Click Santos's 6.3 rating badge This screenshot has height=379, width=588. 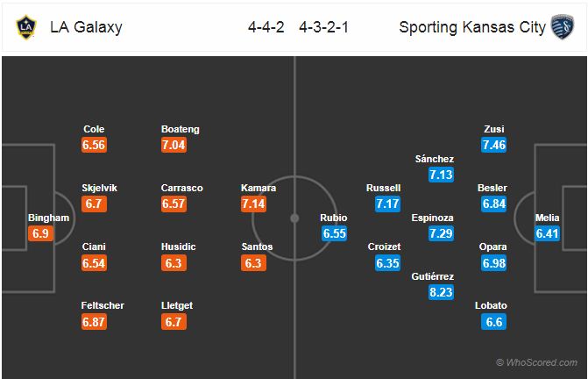(253, 262)
